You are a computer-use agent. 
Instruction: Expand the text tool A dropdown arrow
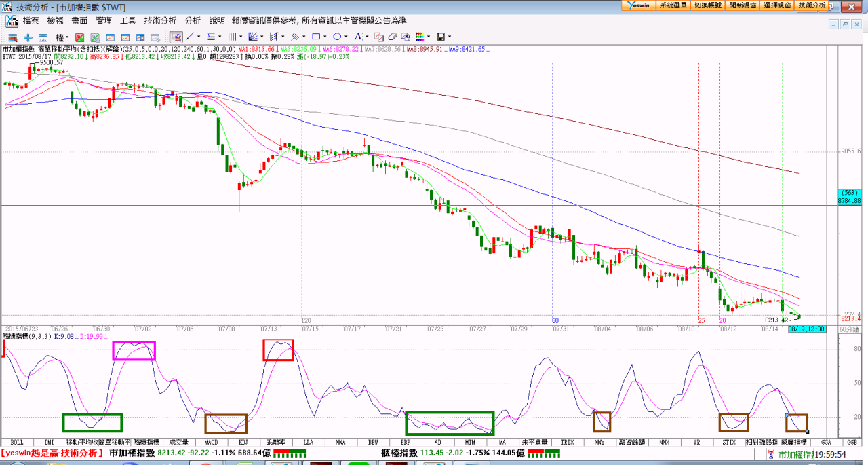[368, 37]
